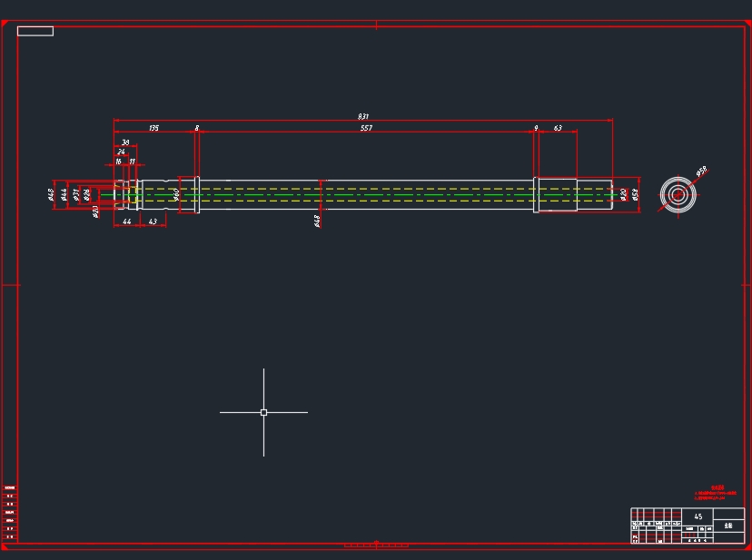Viewport: 752px width, 560px height.
Task: Select the overall 931 length dimension
Action: [x=363, y=116]
